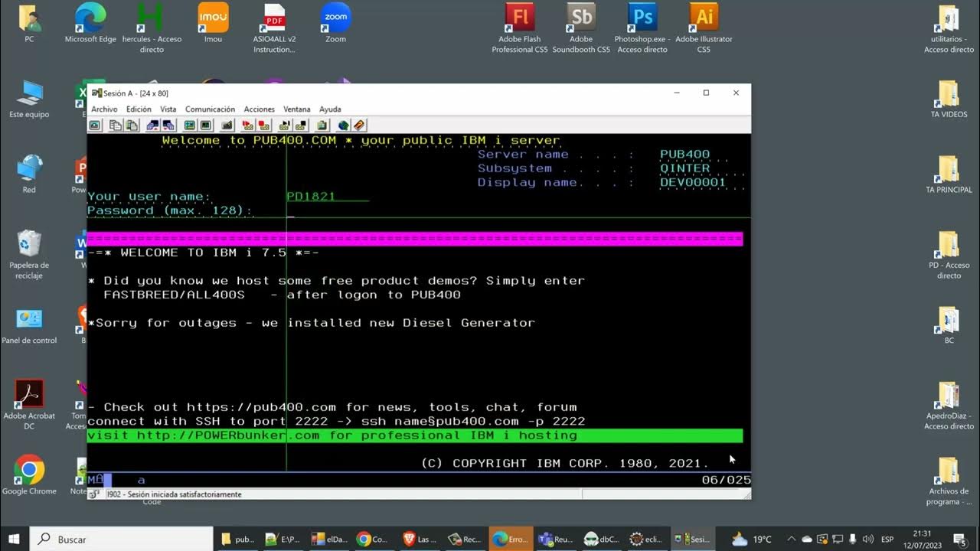The width and height of the screenshot is (980, 551).
Task: Click the Quit Macro toolbar icon
Action: tap(301, 126)
